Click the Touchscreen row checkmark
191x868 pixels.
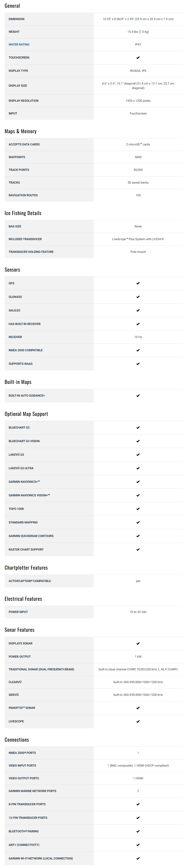click(138, 58)
